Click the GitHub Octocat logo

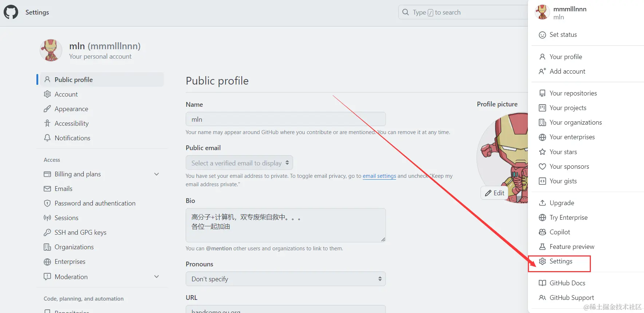point(11,12)
